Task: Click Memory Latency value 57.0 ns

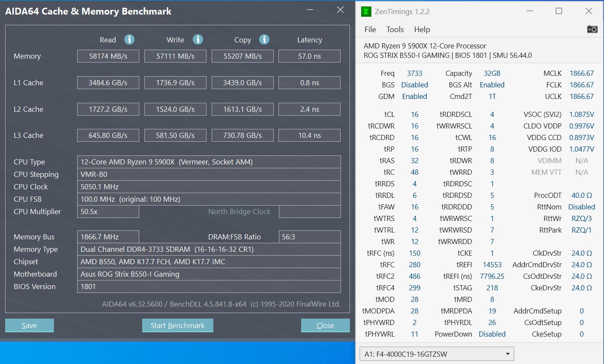Action: click(x=310, y=56)
